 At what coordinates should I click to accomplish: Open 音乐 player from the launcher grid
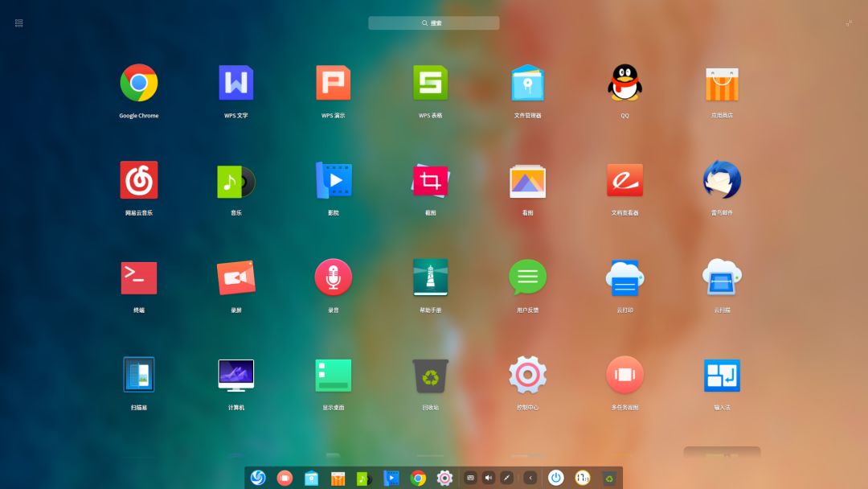[x=236, y=181]
